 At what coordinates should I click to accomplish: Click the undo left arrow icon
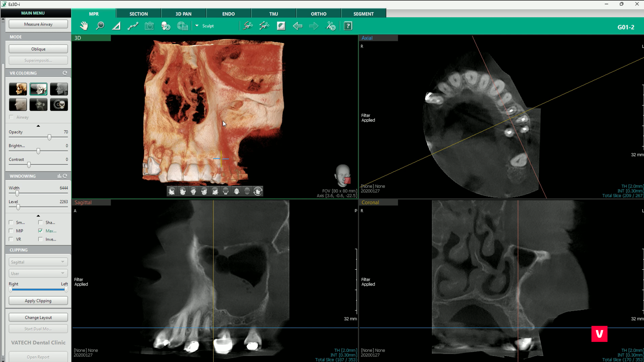tap(298, 26)
